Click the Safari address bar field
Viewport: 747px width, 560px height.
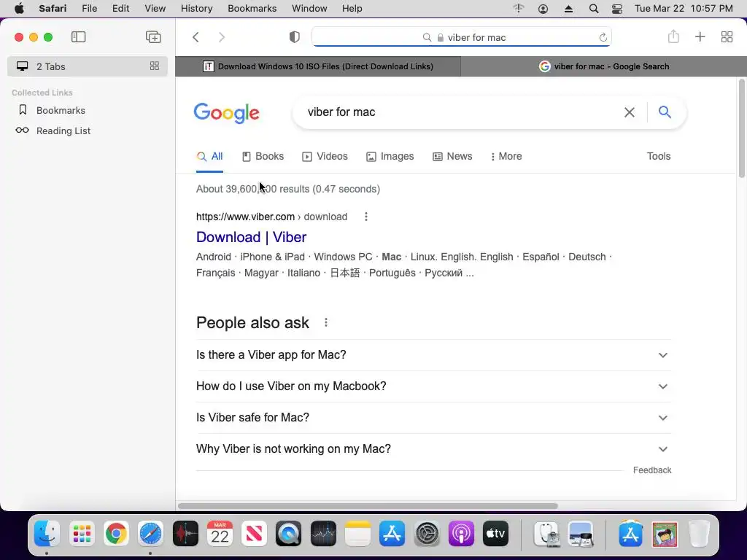click(462, 37)
